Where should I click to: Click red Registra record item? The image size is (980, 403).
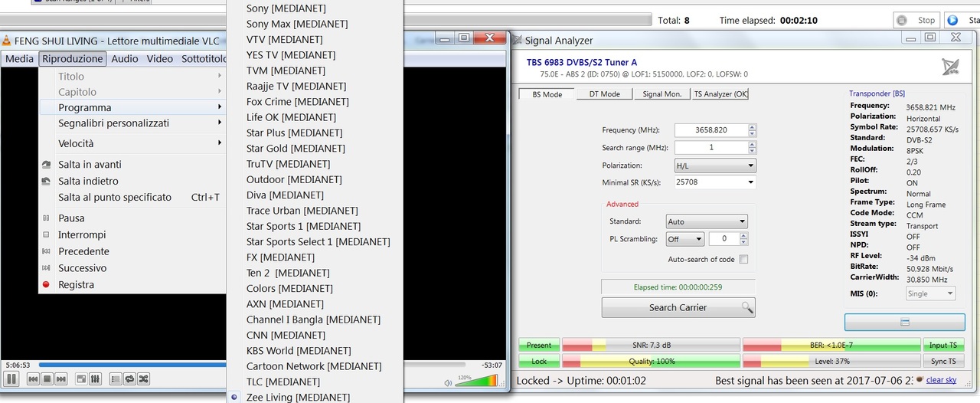tap(132, 285)
